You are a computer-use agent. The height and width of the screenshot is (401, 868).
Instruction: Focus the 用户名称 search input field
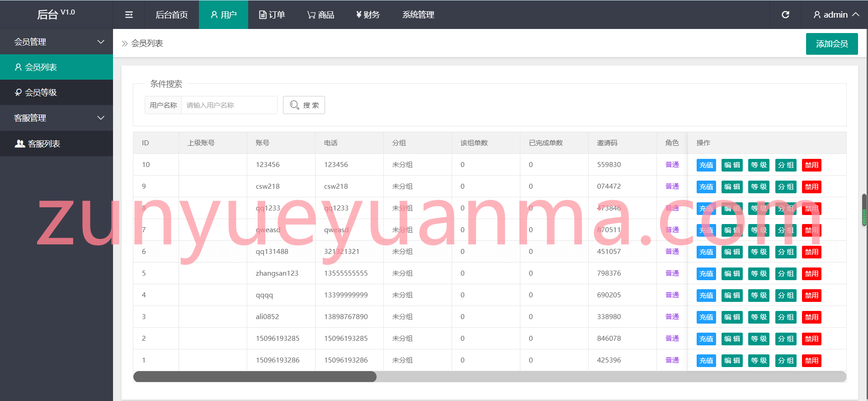pyautogui.click(x=229, y=105)
